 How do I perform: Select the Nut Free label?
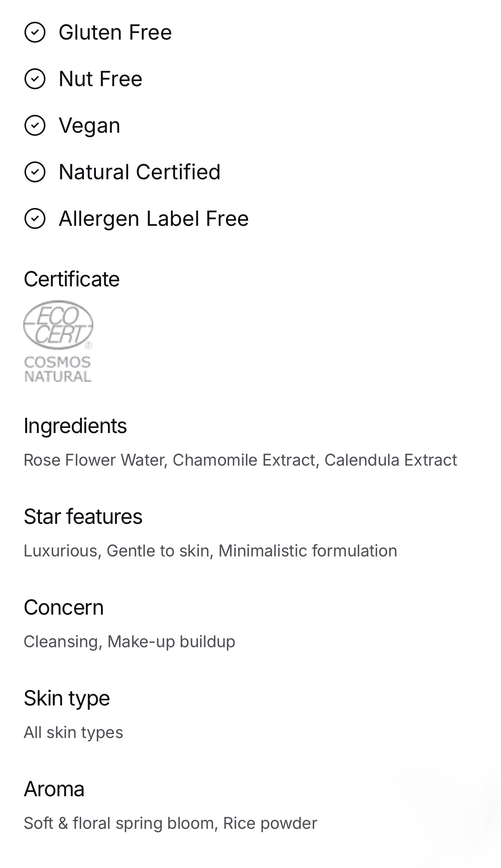(x=100, y=79)
